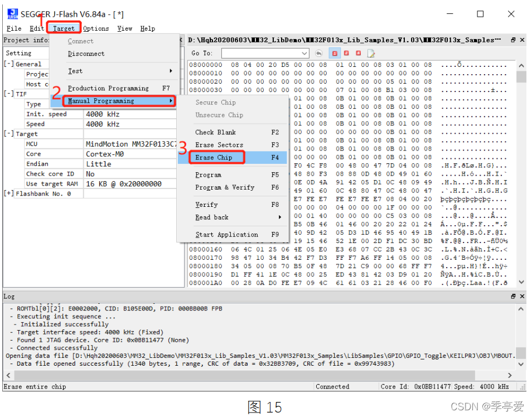Close the Log panel
Viewport: 532px width, 417px height.
522,296
